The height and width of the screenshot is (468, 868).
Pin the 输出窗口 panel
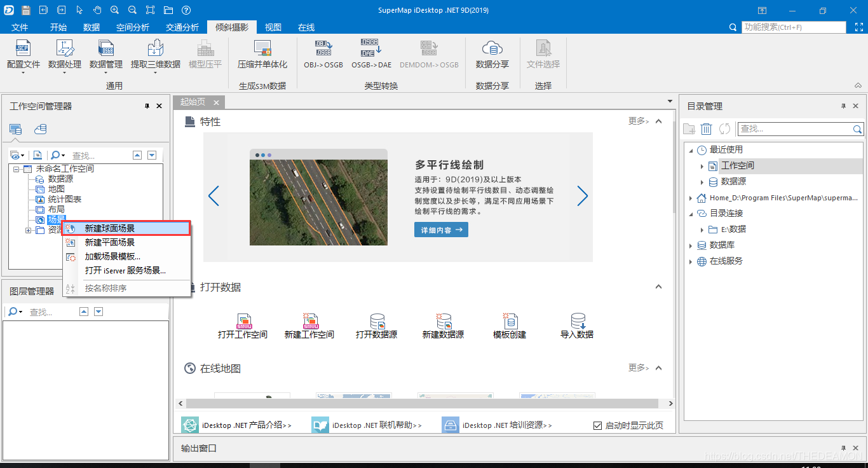[x=844, y=448]
